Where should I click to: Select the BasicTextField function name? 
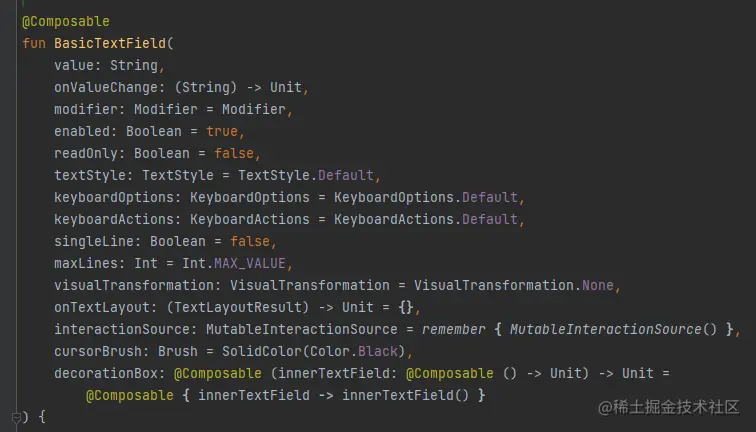110,43
